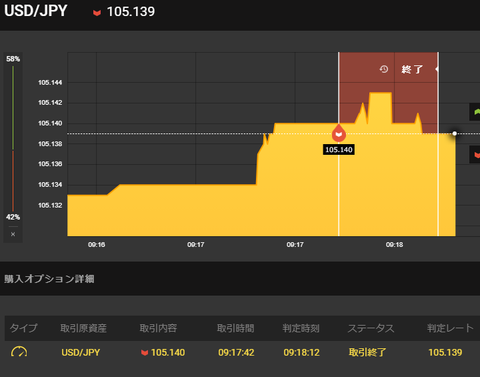This screenshot has height=377, width=480.
Task: Click the gauge type icon in the option row
Action: pyautogui.click(x=19, y=352)
